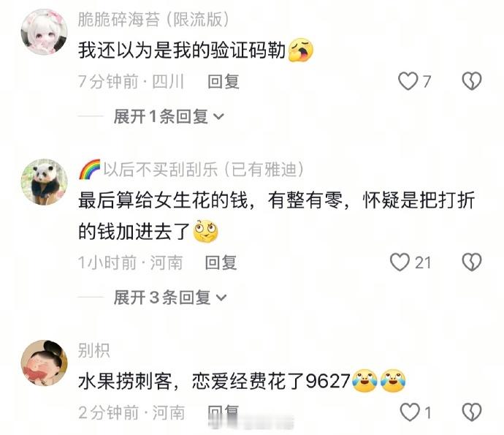Like the 验证码 comment with heart icon
Image resolution: width=504 pixels, height=435 pixels.
(408, 81)
